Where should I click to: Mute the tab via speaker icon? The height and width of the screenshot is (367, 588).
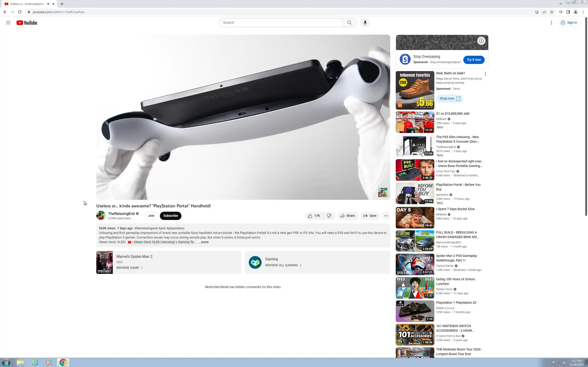(x=48, y=4)
